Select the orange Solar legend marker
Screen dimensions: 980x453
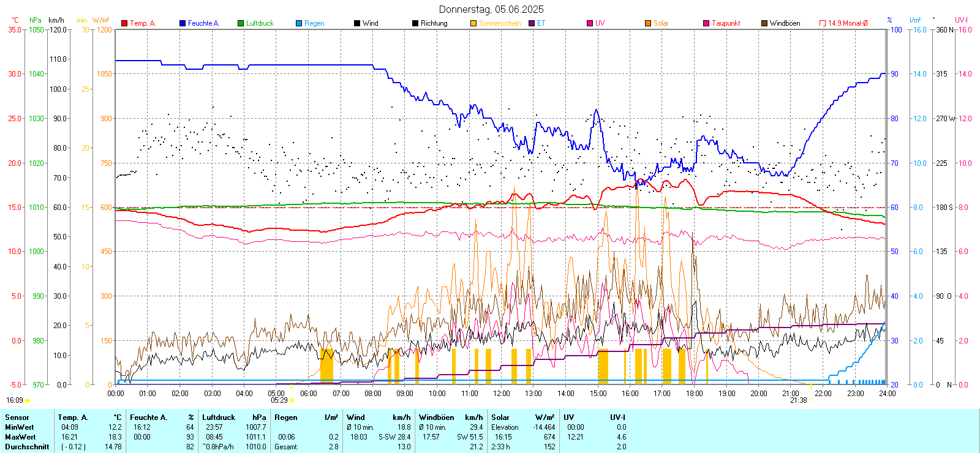(x=648, y=23)
